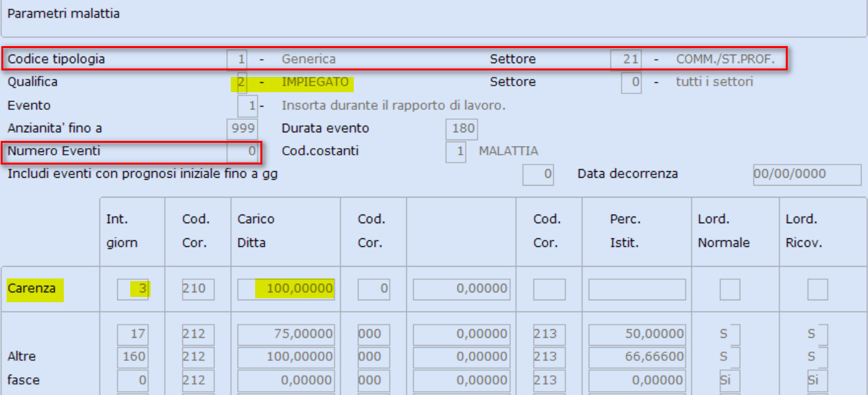Click Lord. Normale S in the 17-day row
The image size is (868, 395).
click(x=730, y=334)
